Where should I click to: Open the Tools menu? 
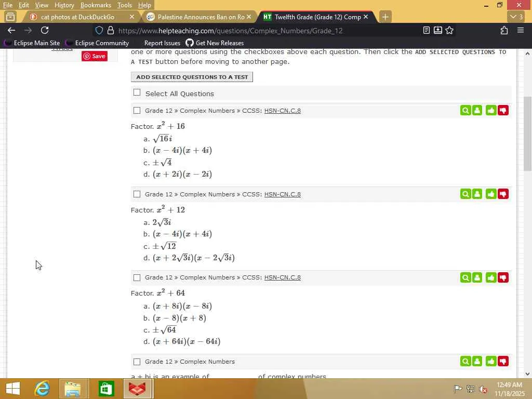(x=125, y=5)
